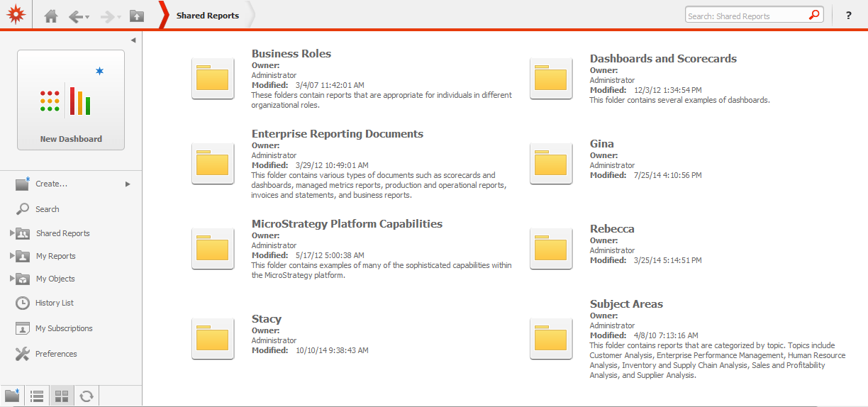
Task: Open My Subscriptions
Action: (x=64, y=328)
